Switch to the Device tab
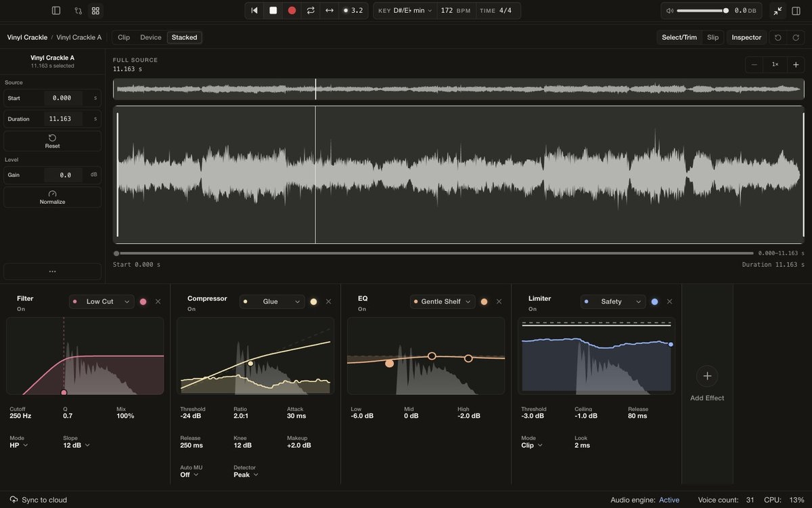Screen dimensions: 812x508 click(x=151, y=37)
